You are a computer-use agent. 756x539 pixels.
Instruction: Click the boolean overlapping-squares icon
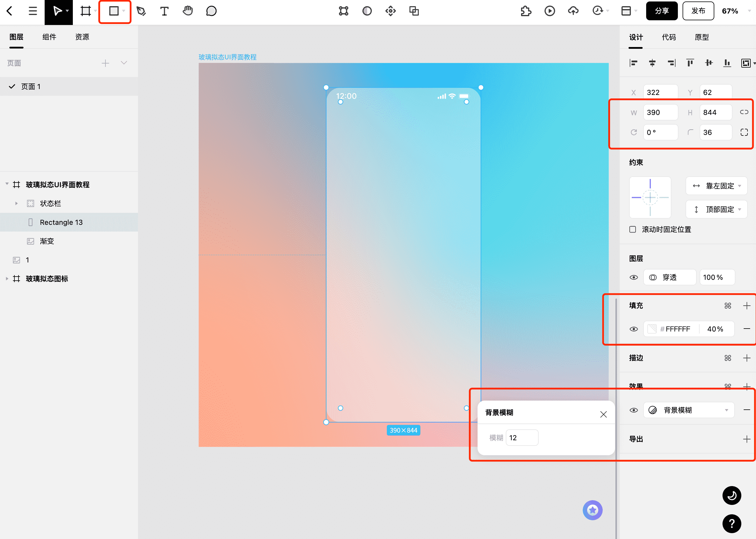click(x=414, y=11)
